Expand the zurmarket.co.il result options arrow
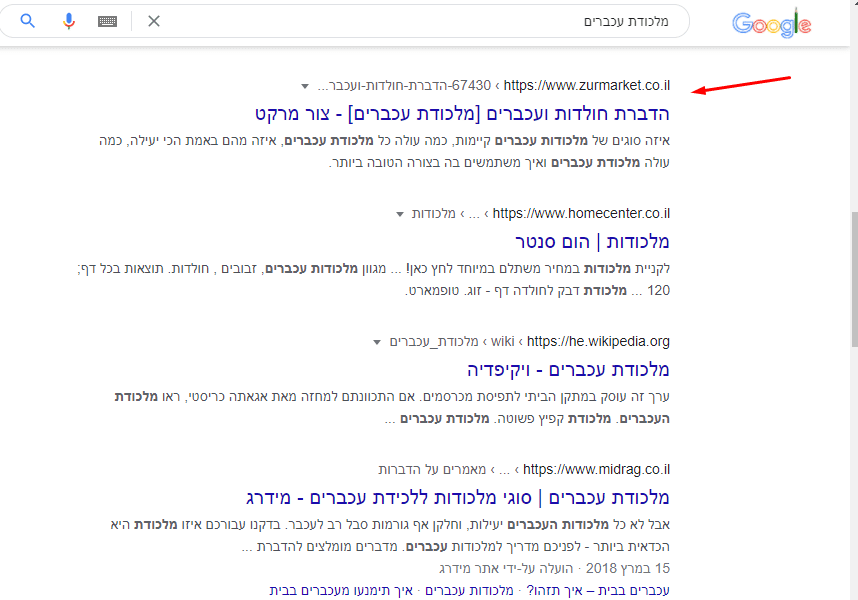Image resolution: width=858 pixels, height=600 pixels. pyautogui.click(x=305, y=86)
